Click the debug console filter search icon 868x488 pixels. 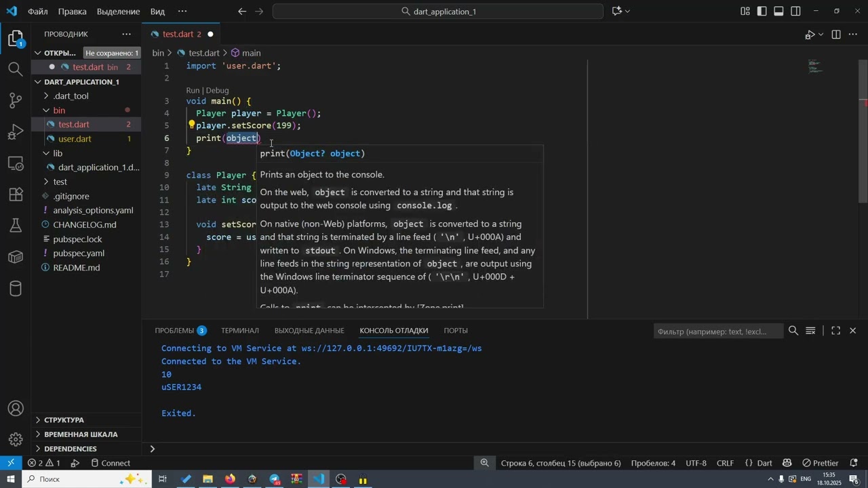793,331
